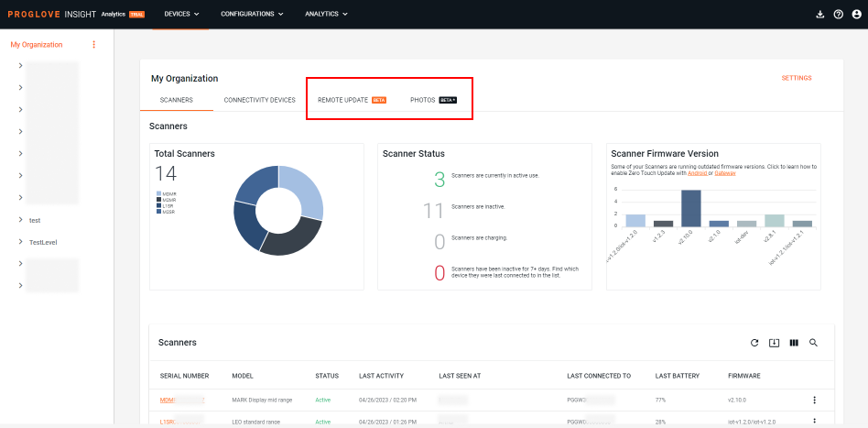The height and width of the screenshot is (428, 868).
Task: Expand the chevron beside the test level
Action: point(20,220)
